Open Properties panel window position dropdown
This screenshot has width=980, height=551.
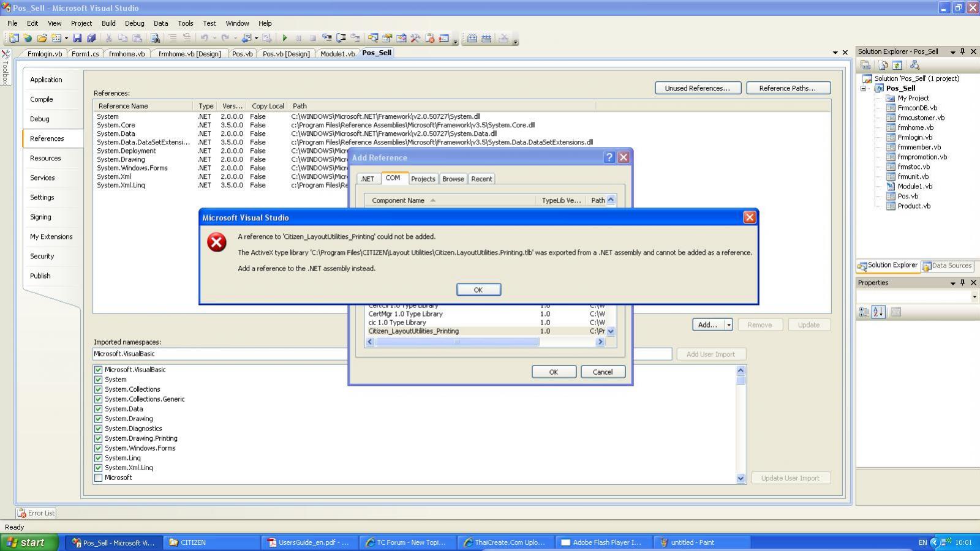click(x=952, y=283)
